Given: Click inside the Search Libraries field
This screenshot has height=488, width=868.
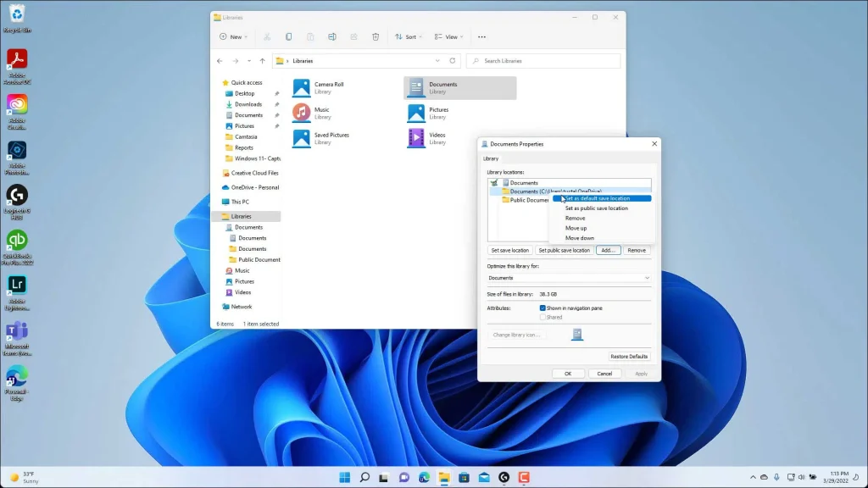Looking at the screenshot, I should [542, 60].
